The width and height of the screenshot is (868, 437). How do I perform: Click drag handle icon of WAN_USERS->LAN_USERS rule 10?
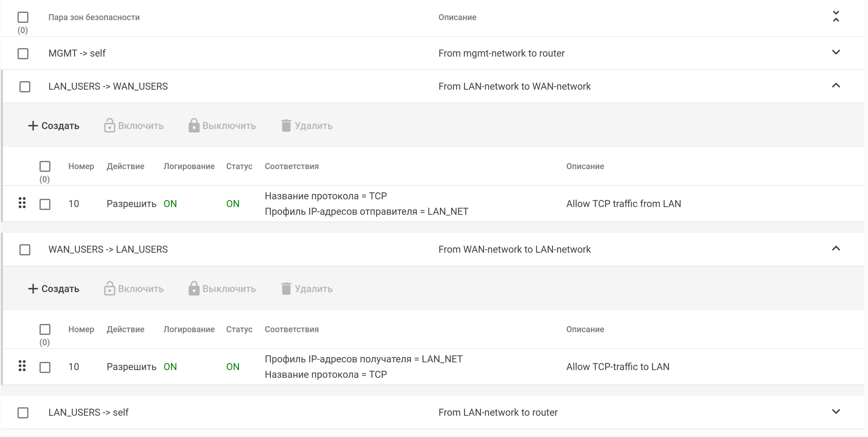coord(22,366)
